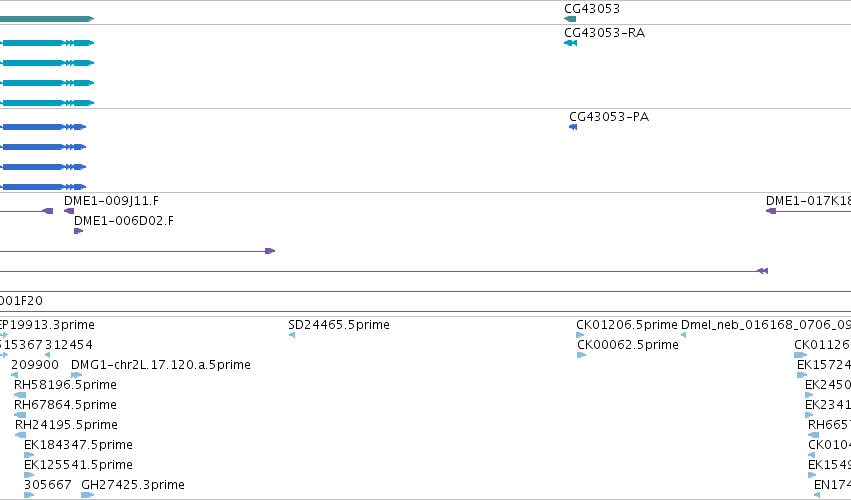Viewport: 851px width, 500px height.
Task: Click the CK00062.5prime arrow marker
Action: click(x=581, y=355)
